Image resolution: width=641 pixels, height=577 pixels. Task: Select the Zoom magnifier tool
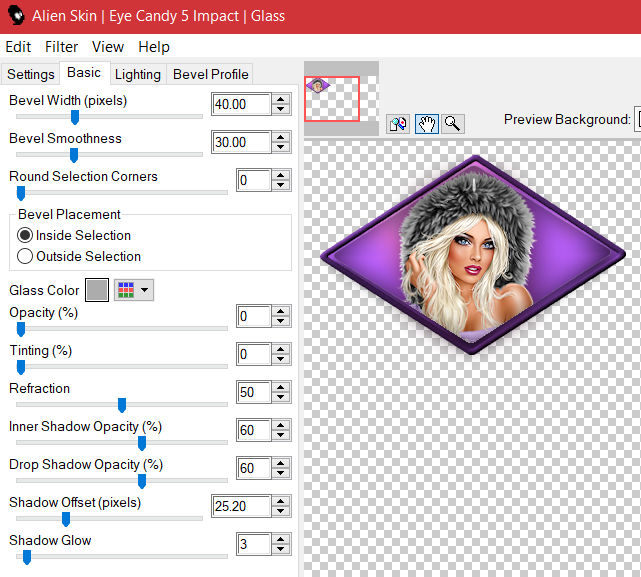point(453,123)
